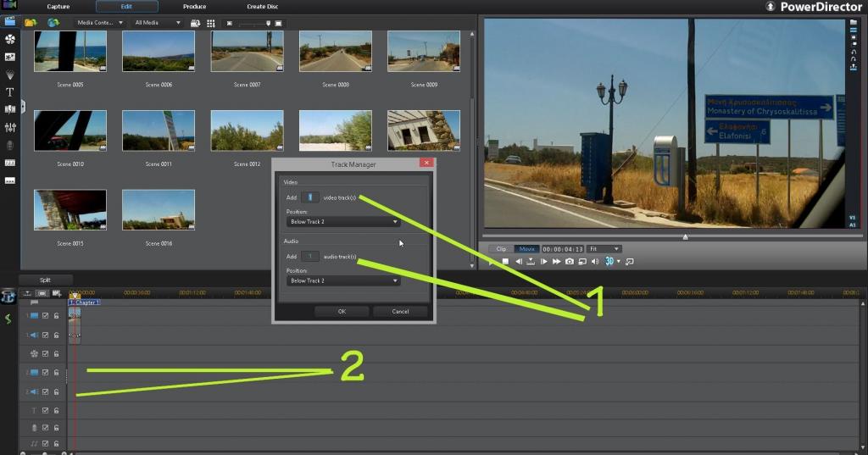This screenshot has height=455, width=868.
Task: Open the Particle Room icon
Action: (x=10, y=75)
